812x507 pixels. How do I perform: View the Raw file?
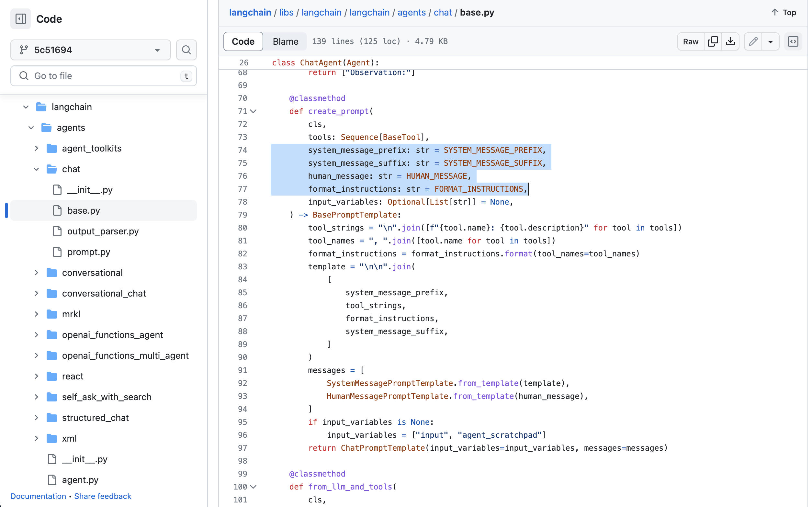[x=690, y=41]
